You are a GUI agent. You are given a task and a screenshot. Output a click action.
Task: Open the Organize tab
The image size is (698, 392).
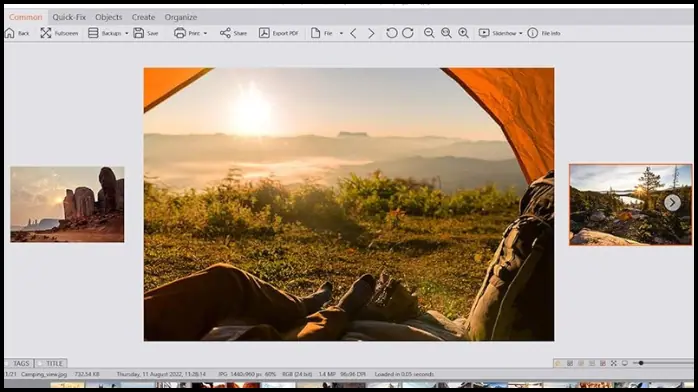tap(181, 17)
